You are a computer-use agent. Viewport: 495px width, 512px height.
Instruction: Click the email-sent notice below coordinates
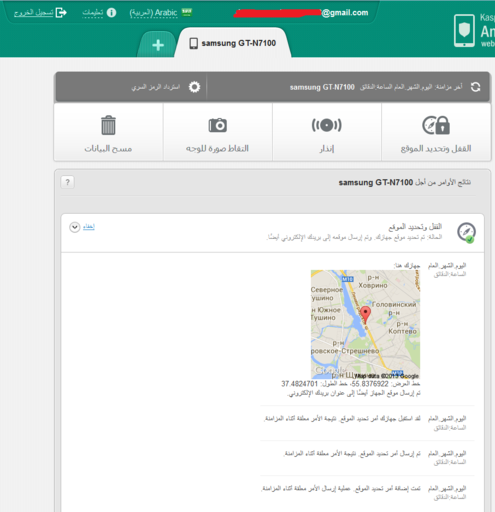pos(354,393)
